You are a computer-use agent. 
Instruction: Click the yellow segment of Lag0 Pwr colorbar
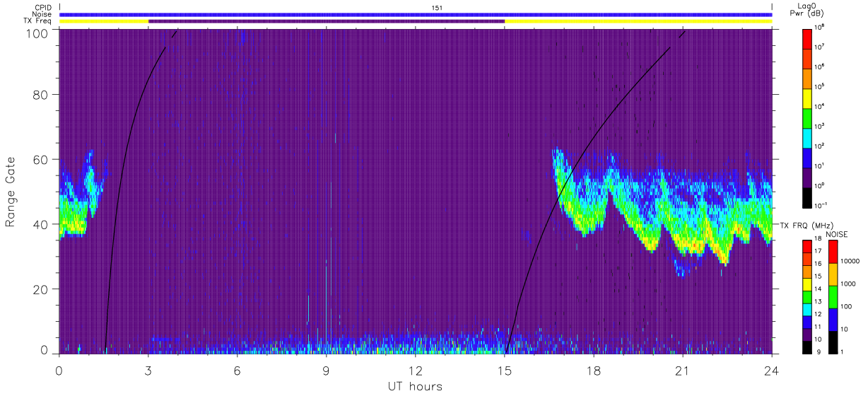pos(807,98)
